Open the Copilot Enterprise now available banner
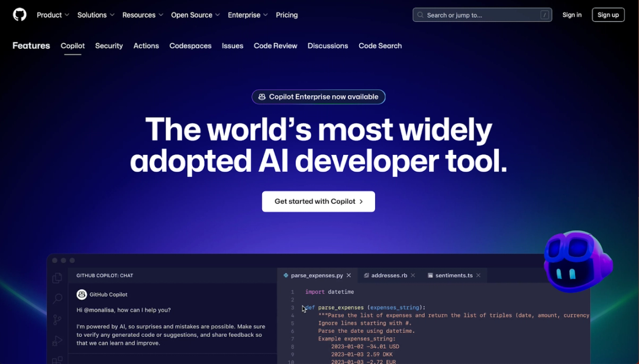This screenshot has height=364, width=639. point(319,97)
